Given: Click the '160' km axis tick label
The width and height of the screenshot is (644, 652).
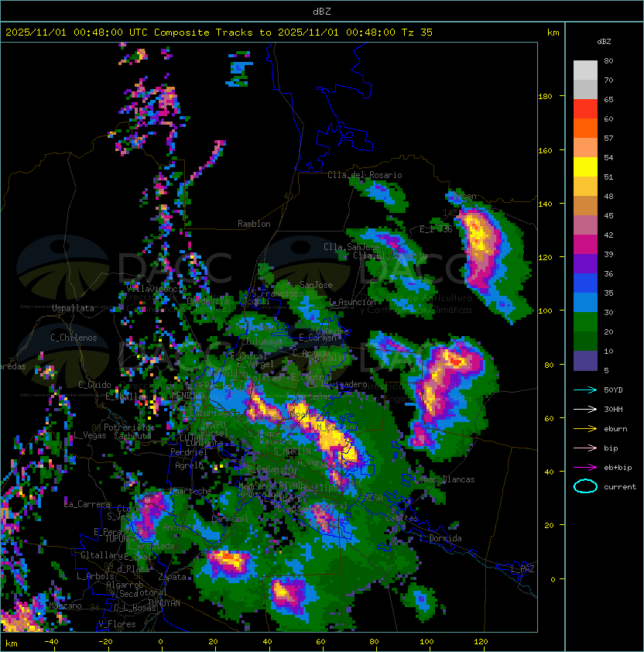Looking at the screenshot, I should pos(545,150).
